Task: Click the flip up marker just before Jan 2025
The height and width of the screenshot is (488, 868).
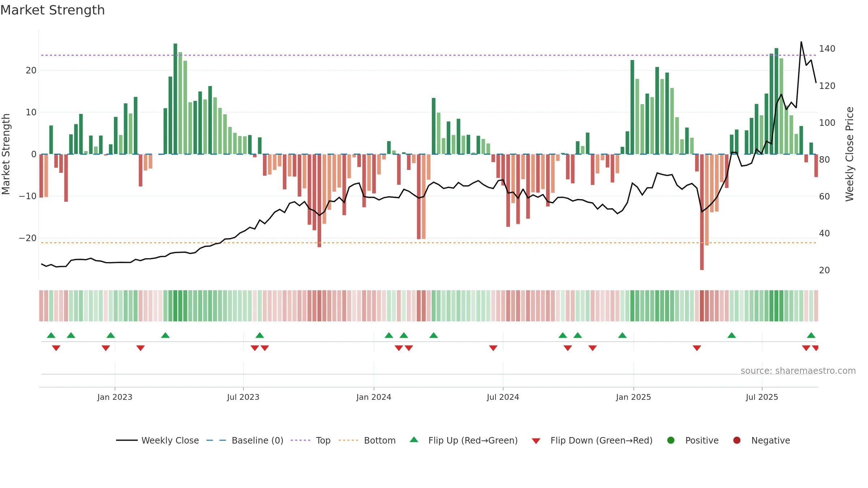Action: tap(622, 335)
